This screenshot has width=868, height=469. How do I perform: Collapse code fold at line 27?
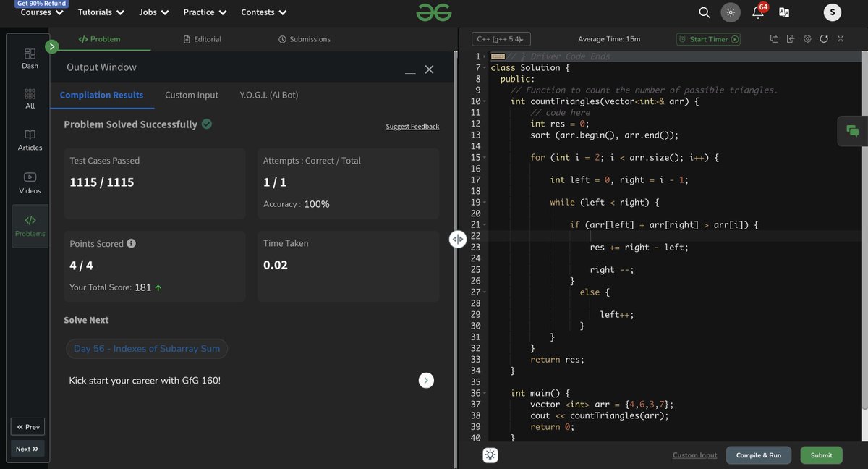[485, 292]
